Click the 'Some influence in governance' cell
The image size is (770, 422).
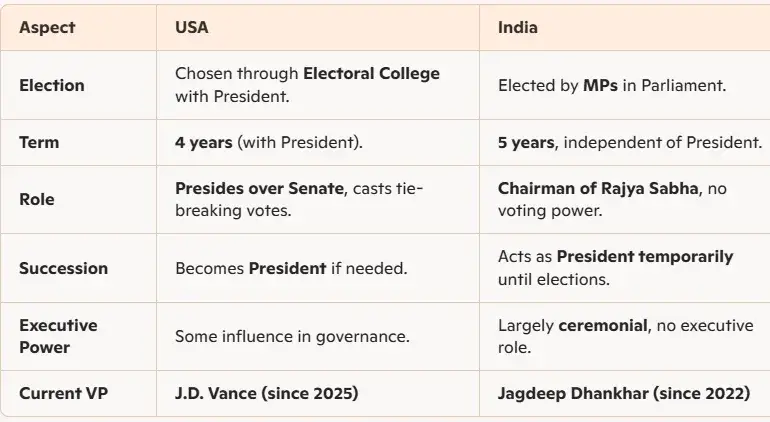tap(292, 337)
